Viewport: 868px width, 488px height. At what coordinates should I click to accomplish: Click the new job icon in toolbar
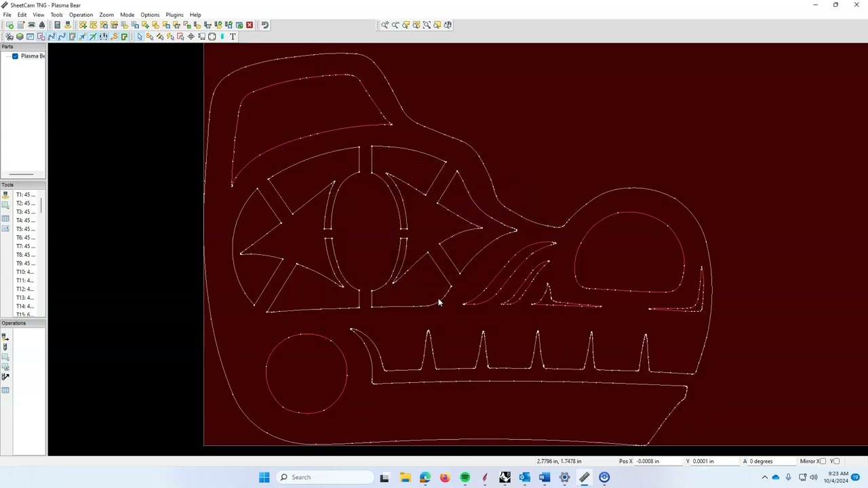pos(9,25)
